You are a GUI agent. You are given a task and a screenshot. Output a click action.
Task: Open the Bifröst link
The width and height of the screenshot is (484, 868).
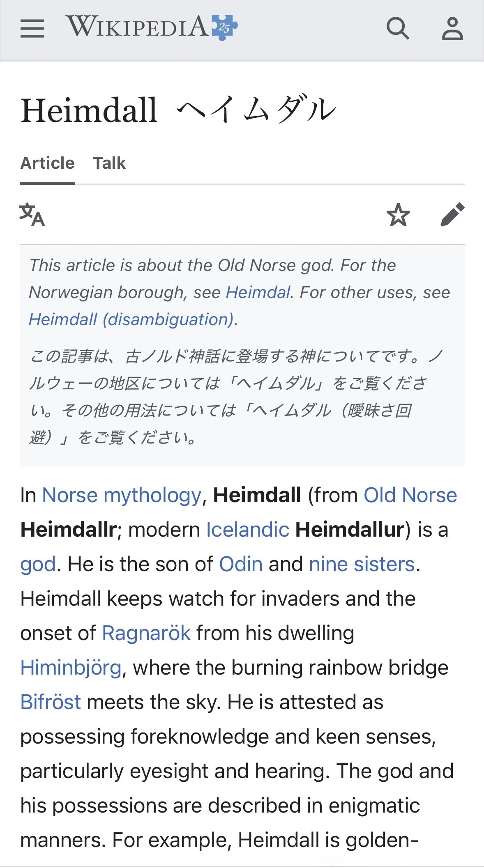coord(51,702)
